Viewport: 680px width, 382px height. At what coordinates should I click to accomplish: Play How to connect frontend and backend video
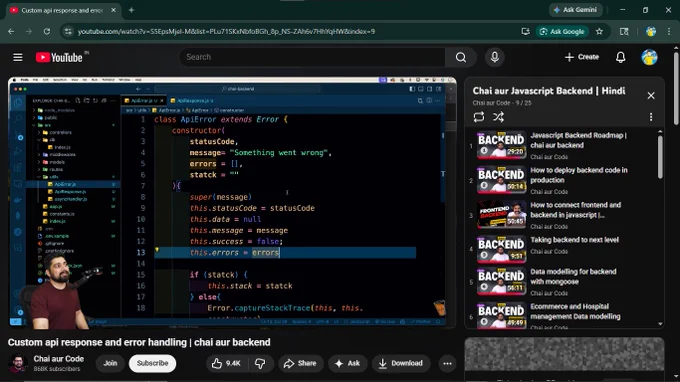564,215
